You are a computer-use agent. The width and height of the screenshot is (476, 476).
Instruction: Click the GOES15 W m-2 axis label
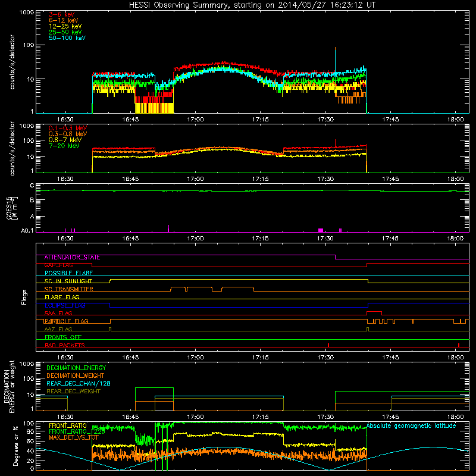click(x=12, y=208)
